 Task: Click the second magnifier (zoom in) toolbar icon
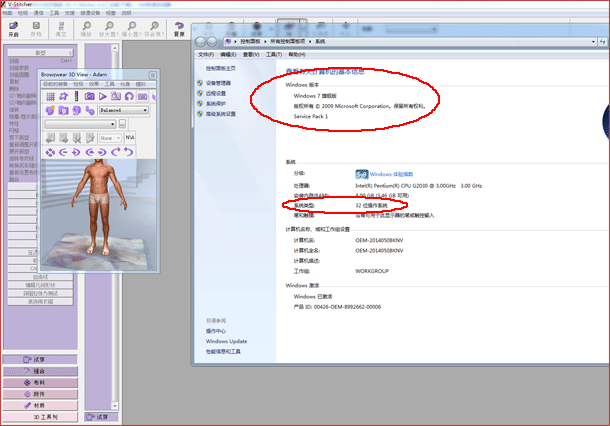click(109, 26)
